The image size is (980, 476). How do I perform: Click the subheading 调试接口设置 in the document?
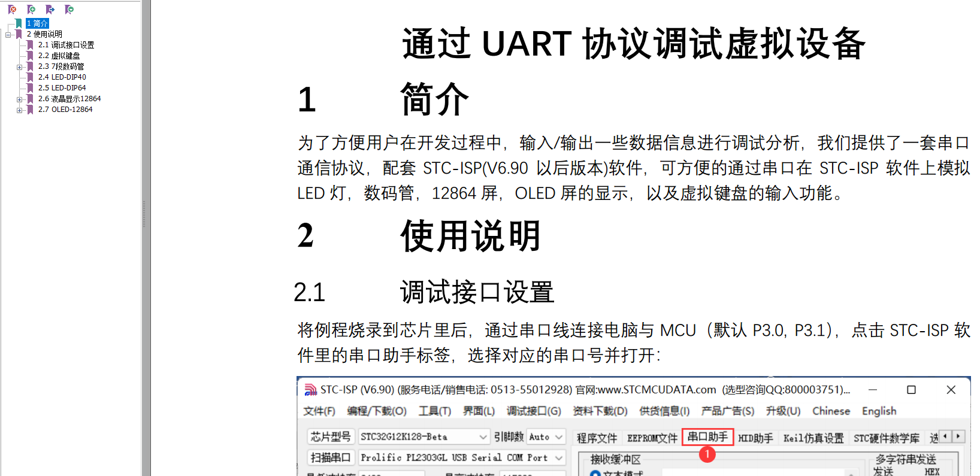coord(477,292)
